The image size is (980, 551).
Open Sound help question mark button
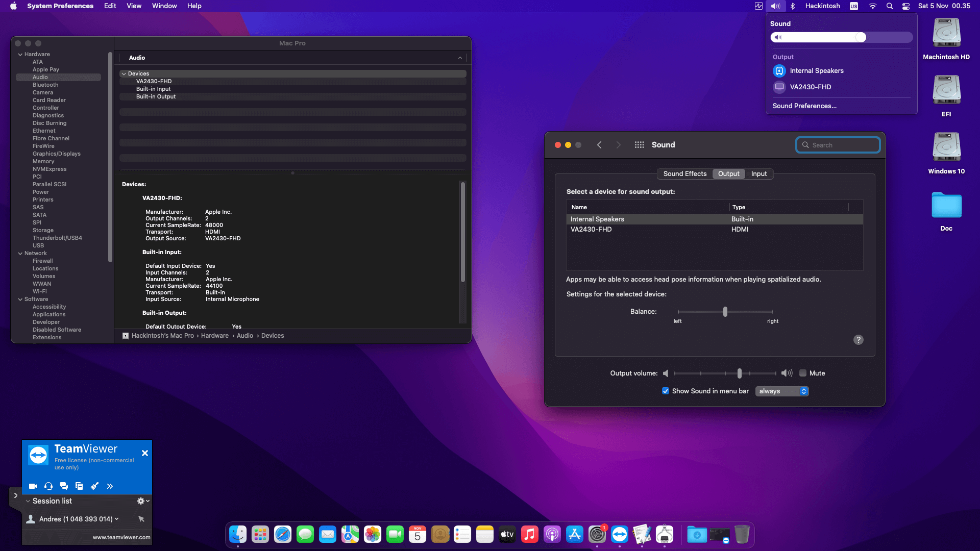point(859,340)
